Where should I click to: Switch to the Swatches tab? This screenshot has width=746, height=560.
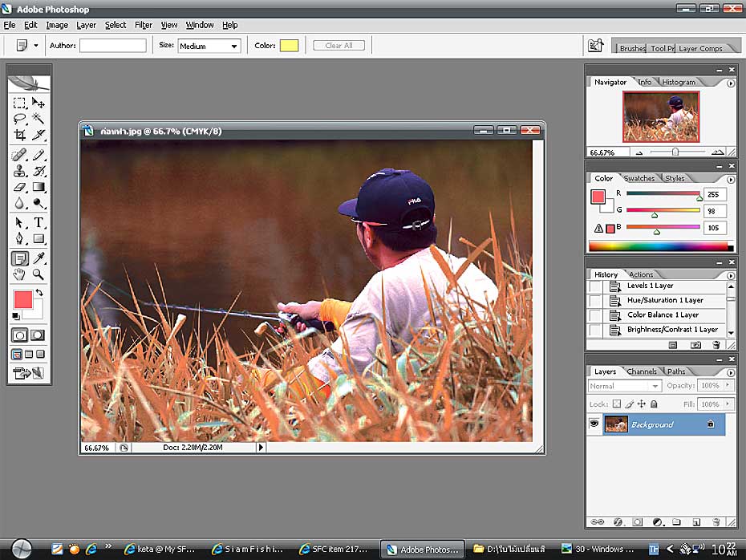(x=639, y=178)
